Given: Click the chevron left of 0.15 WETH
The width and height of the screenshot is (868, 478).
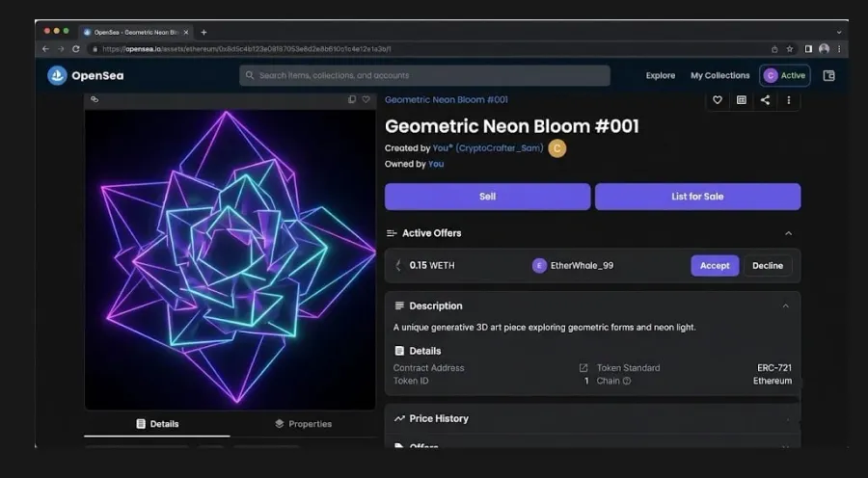Looking at the screenshot, I should click(x=398, y=266).
